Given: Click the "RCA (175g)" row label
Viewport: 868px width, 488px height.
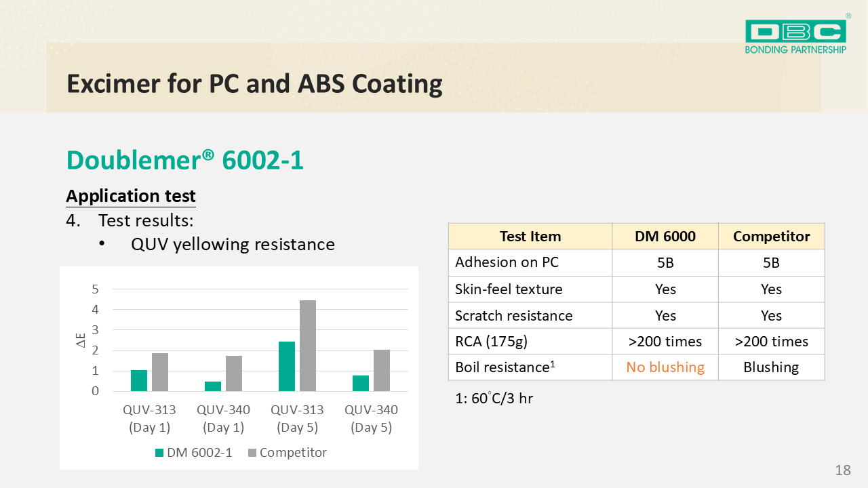Looking at the screenshot, I should pos(491,342).
